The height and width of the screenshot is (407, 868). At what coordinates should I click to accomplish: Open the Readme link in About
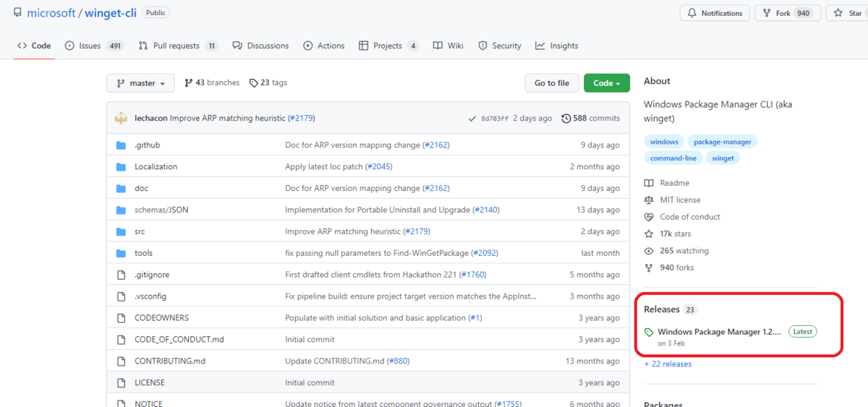point(667,183)
